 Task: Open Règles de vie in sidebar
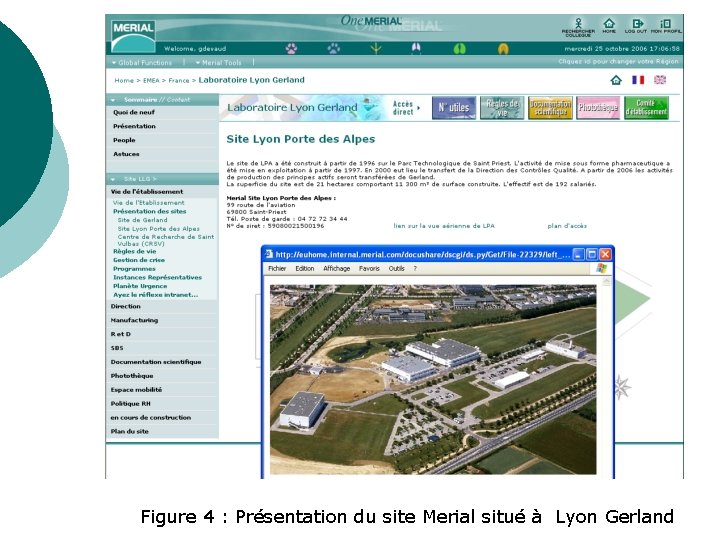point(135,251)
